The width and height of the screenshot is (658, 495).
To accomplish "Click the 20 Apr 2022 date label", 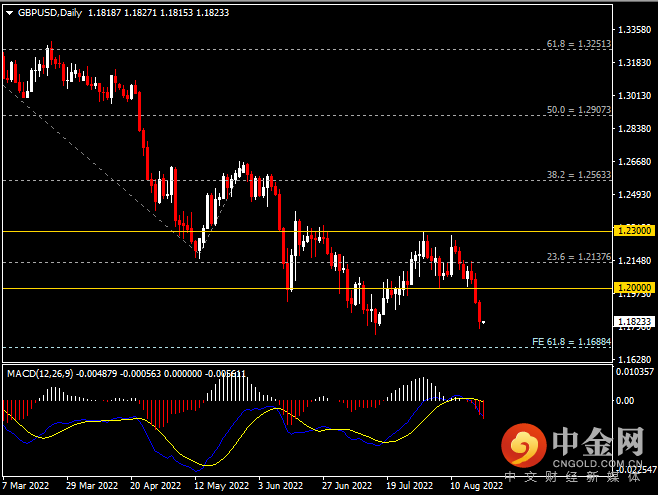I will pos(156,485).
